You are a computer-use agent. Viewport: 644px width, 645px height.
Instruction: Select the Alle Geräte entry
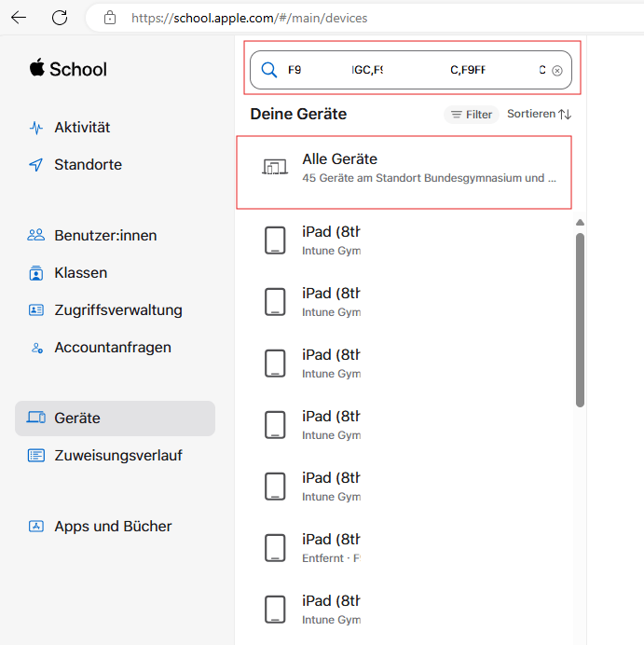click(x=404, y=172)
